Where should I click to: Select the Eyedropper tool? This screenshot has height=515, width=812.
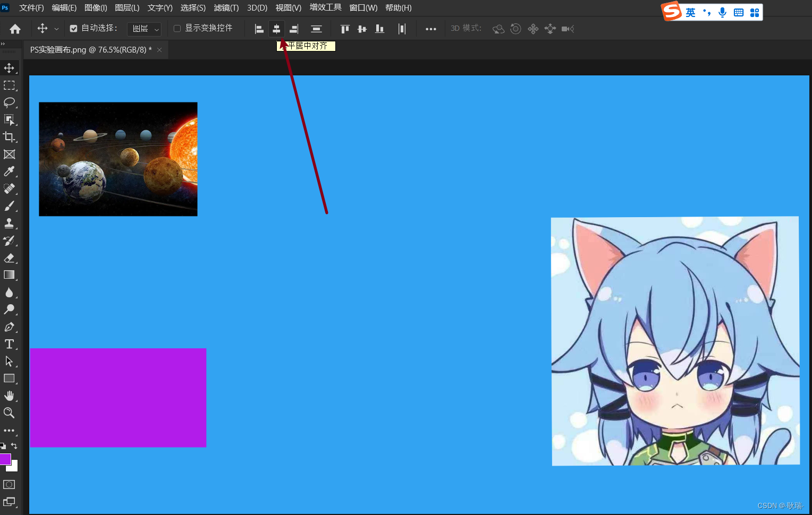point(9,171)
